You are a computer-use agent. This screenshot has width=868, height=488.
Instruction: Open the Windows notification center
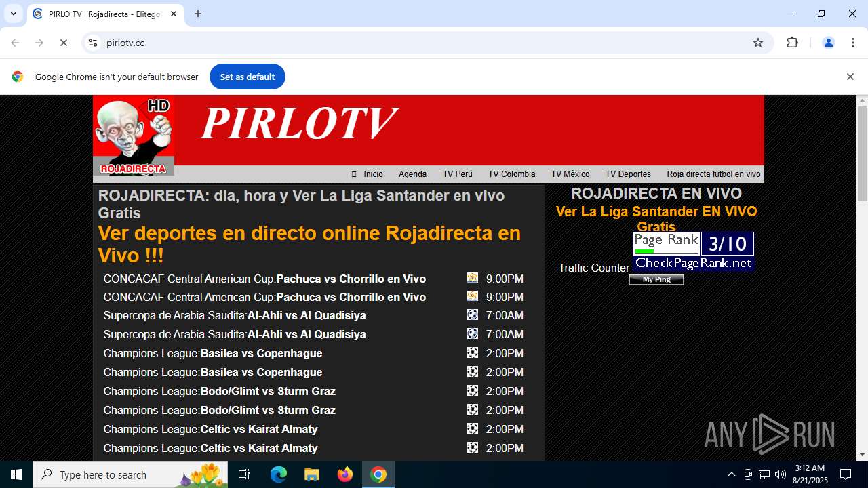pyautogui.click(x=846, y=474)
